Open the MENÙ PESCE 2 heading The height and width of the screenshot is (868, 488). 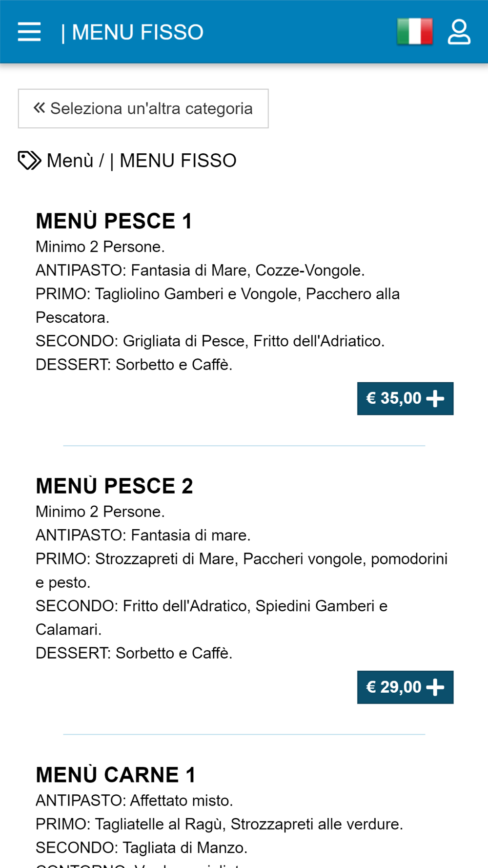pyautogui.click(x=114, y=486)
